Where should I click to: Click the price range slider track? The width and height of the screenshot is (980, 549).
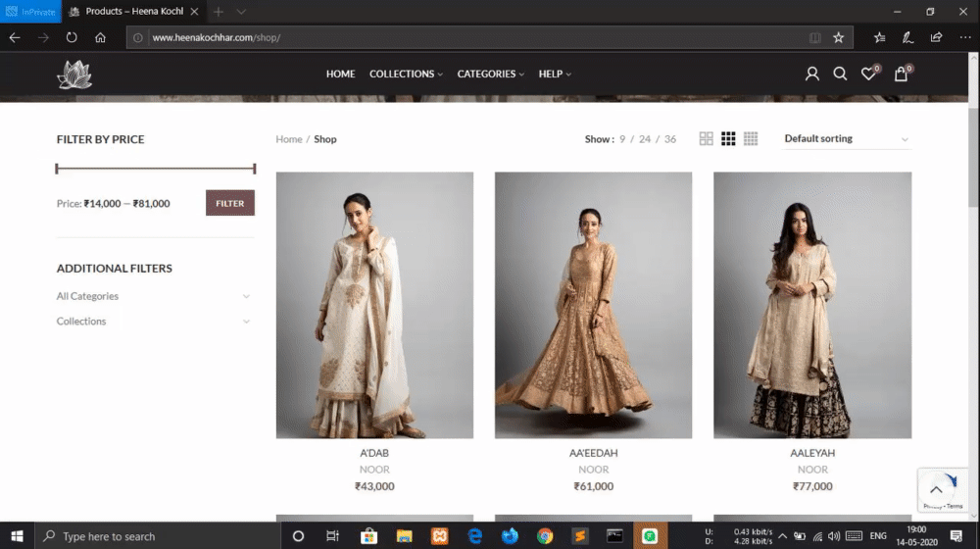pyautogui.click(x=156, y=169)
